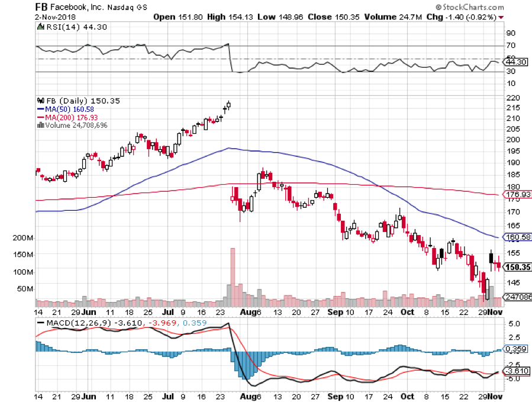Click the Volume 24,708,696 legend text
Image resolution: width=532 pixels, height=402 pixels.
pyautogui.click(x=76, y=126)
